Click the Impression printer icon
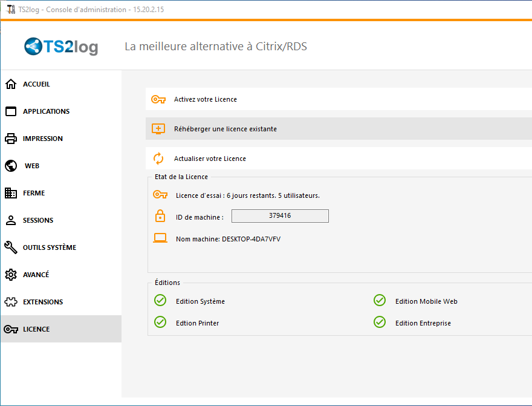Screen dimensions: 532x406 point(11,139)
